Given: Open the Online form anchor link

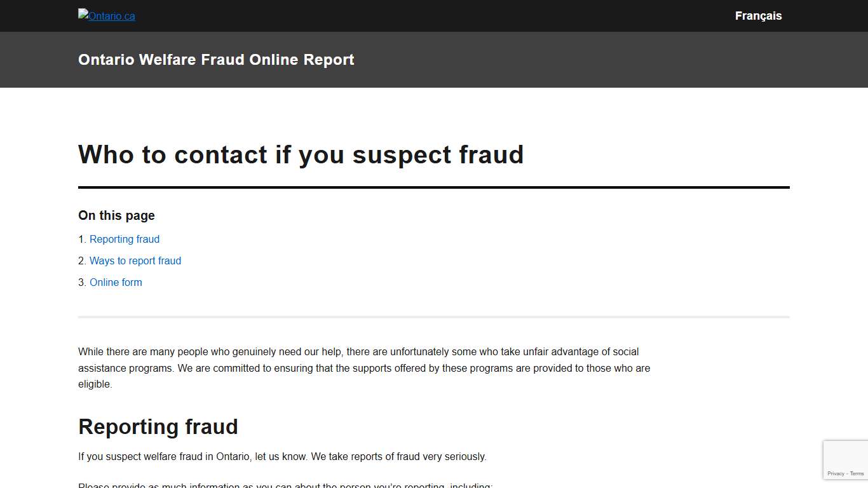Looking at the screenshot, I should click(116, 283).
